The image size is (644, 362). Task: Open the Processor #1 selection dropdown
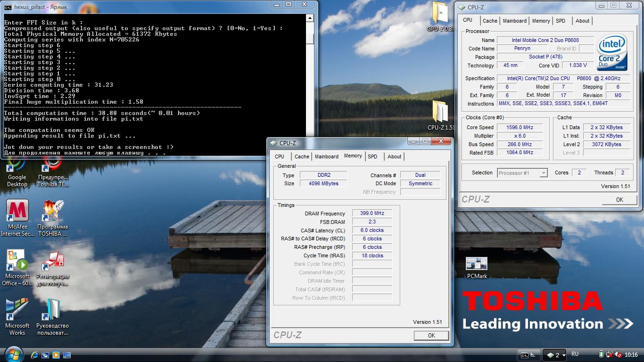point(522,173)
